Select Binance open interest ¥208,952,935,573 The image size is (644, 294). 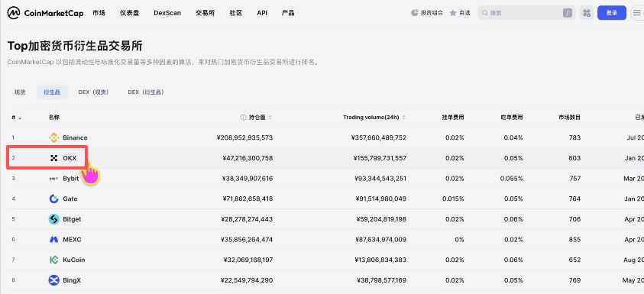click(x=244, y=137)
